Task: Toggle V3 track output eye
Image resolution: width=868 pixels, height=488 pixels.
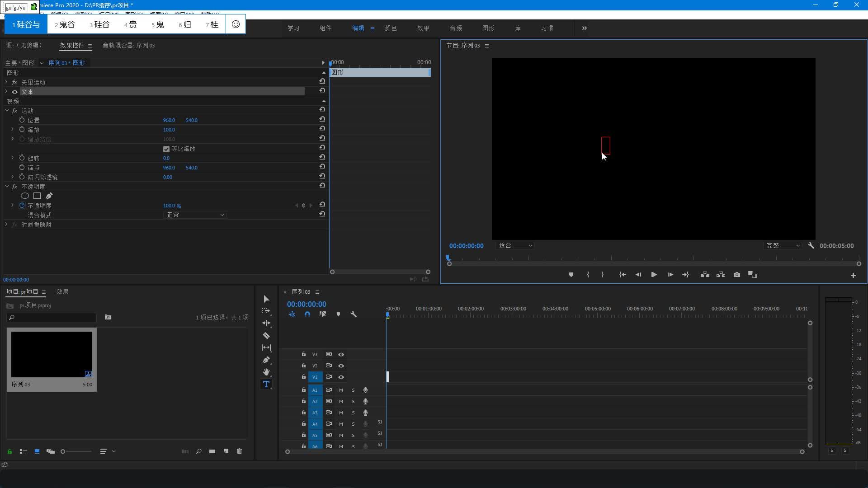Action: (341, 355)
